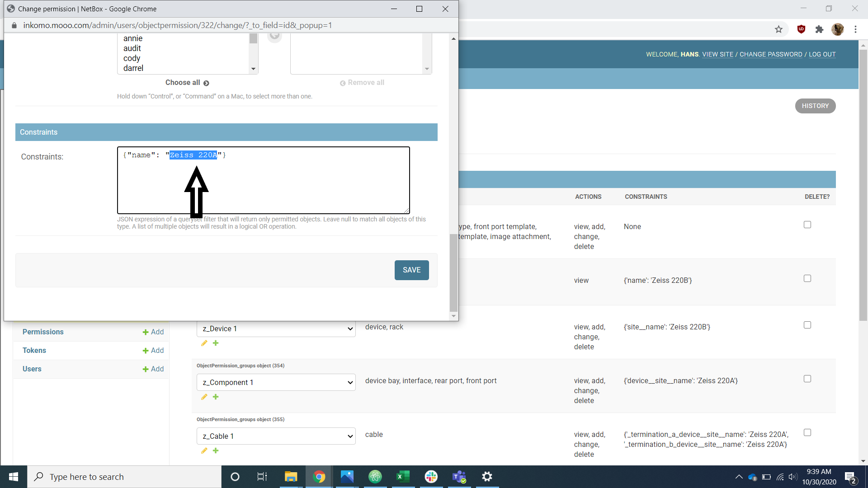This screenshot has height=488, width=868.
Task: Click the HISTORY button
Action: point(815,106)
